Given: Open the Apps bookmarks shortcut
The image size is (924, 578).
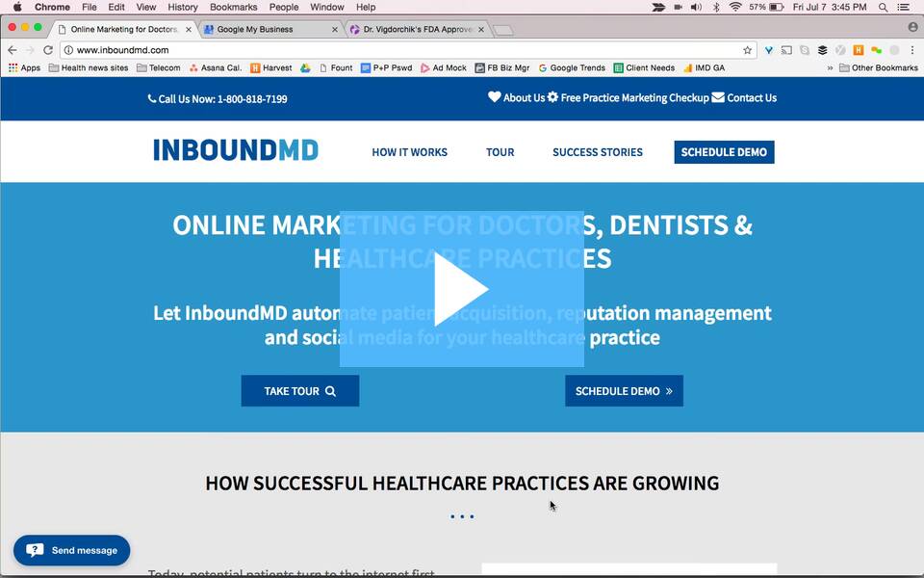Looking at the screenshot, I should (x=24, y=67).
